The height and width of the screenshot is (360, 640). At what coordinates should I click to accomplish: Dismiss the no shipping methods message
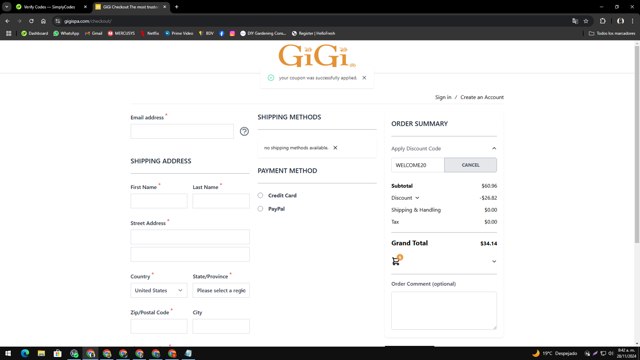tap(335, 148)
